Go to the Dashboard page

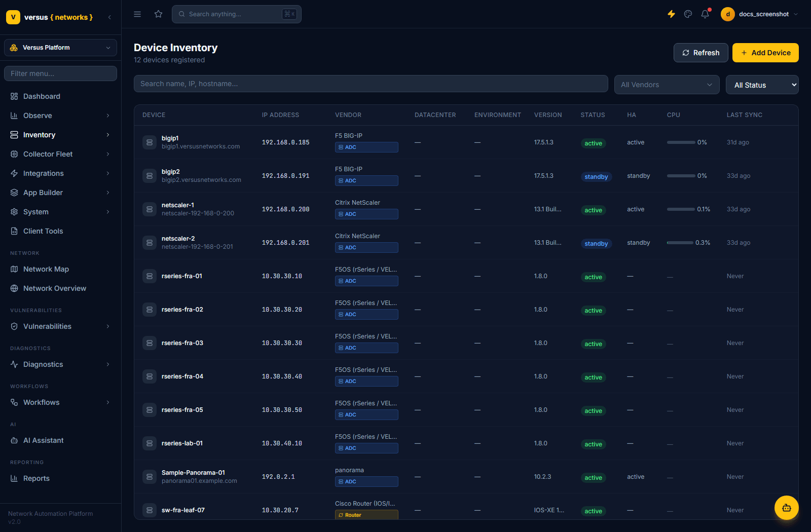[x=60, y=96]
